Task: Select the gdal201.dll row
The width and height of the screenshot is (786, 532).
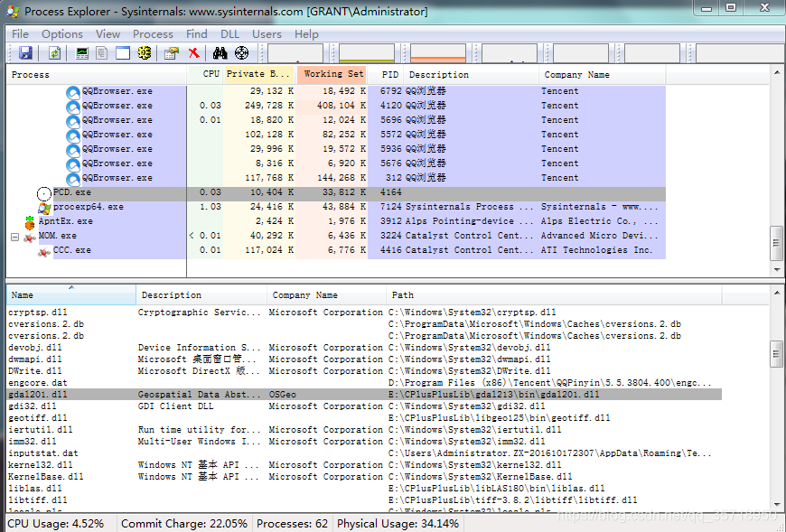Action: [364, 394]
